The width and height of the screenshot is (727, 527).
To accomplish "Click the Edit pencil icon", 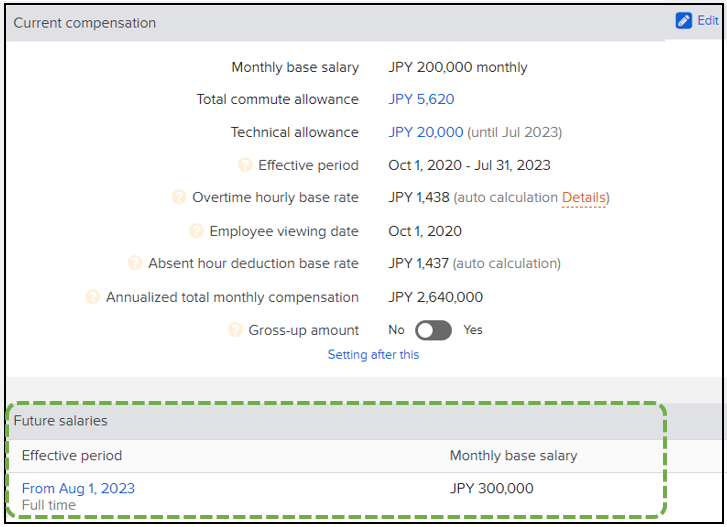I will click(x=684, y=20).
